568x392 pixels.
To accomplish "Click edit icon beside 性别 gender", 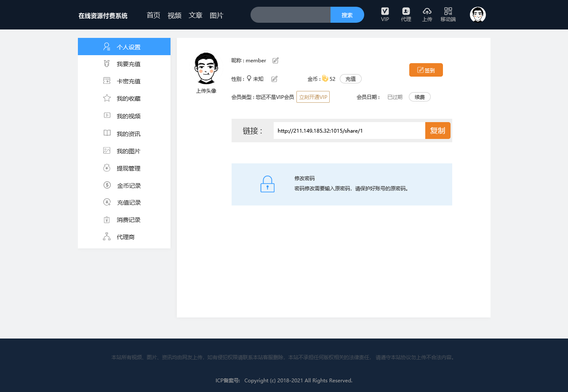I will tap(274, 79).
